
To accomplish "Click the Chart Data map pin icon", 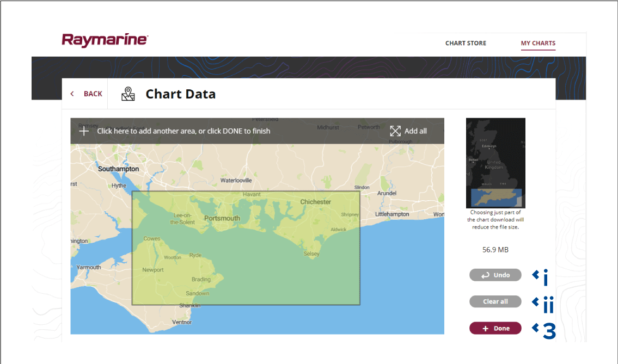I will (x=128, y=94).
